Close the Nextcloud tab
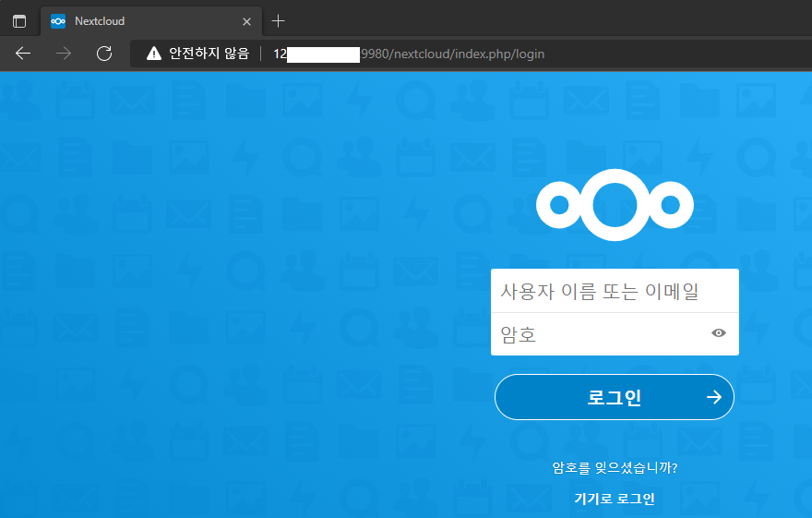The image size is (812, 518). coord(247,22)
